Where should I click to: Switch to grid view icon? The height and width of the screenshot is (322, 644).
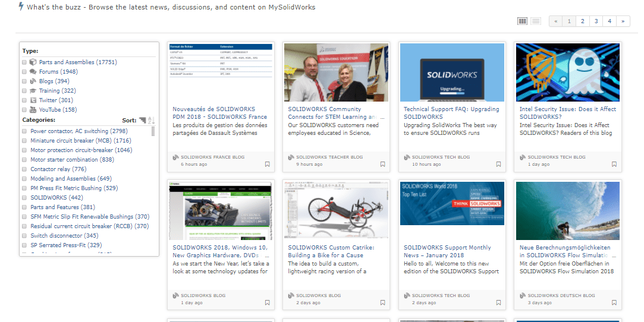tap(522, 21)
